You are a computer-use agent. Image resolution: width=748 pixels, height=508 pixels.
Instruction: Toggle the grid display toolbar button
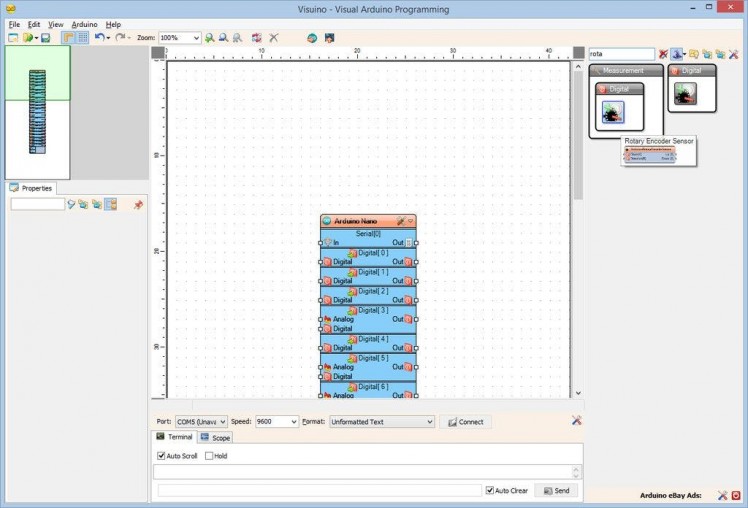(83, 37)
